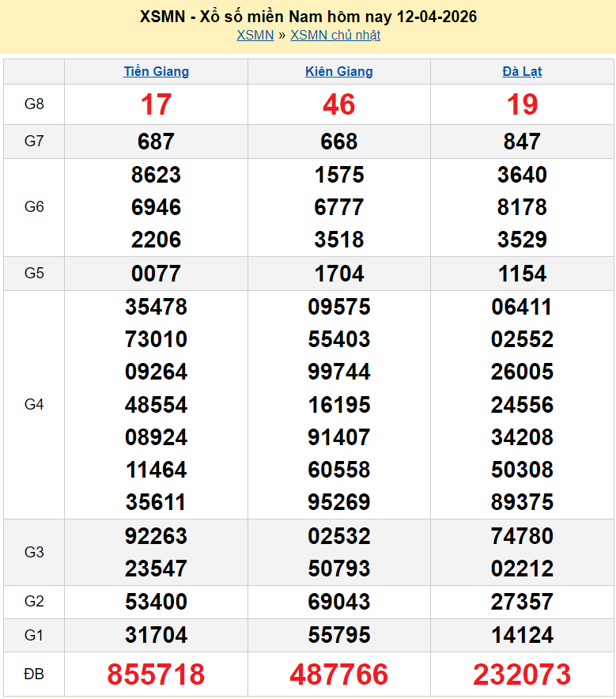Image resolution: width=616 pixels, height=699 pixels.
Task: Open the XSMN chủ nhật link
Action: tap(335, 35)
